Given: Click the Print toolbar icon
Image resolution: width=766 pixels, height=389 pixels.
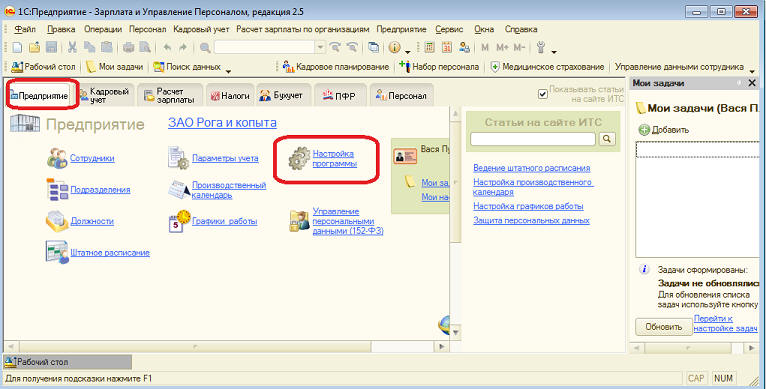Looking at the screenshot, I should (128, 47).
